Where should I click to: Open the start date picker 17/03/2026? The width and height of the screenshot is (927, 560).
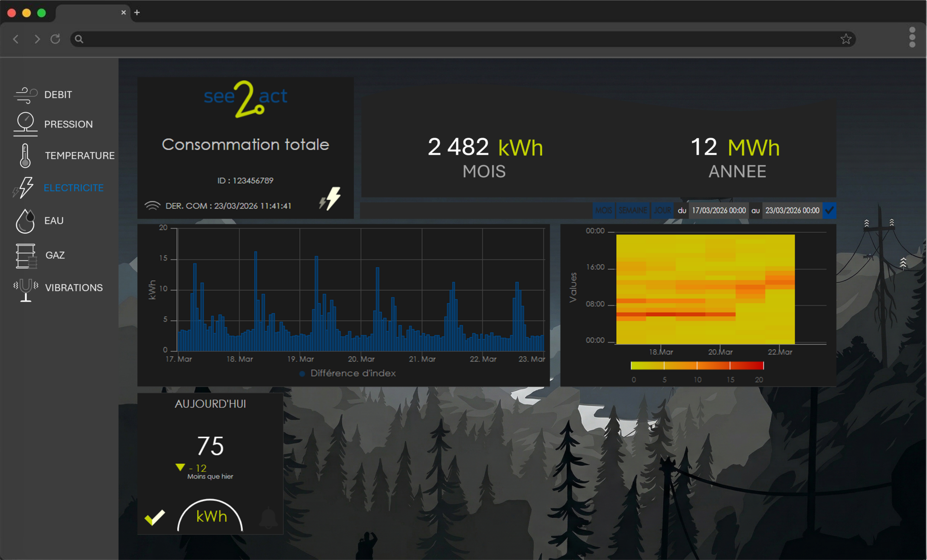click(x=719, y=210)
